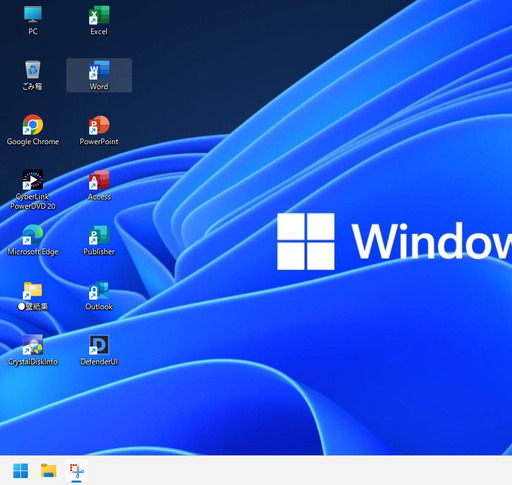512x485 pixels.
Task: Select the PC desktop icon
Action: coord(33,14)
